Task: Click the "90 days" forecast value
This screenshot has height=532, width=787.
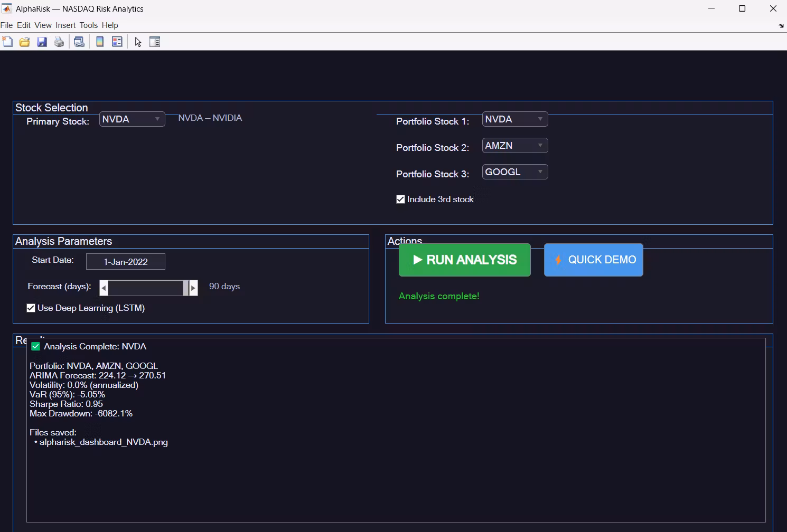Action: [x=224, y=286]
